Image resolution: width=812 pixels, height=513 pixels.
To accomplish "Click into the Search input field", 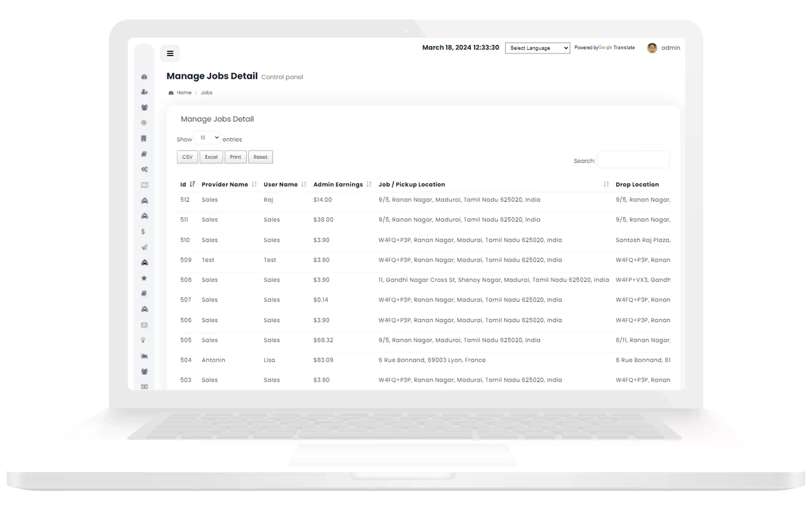I will point(633,160).
